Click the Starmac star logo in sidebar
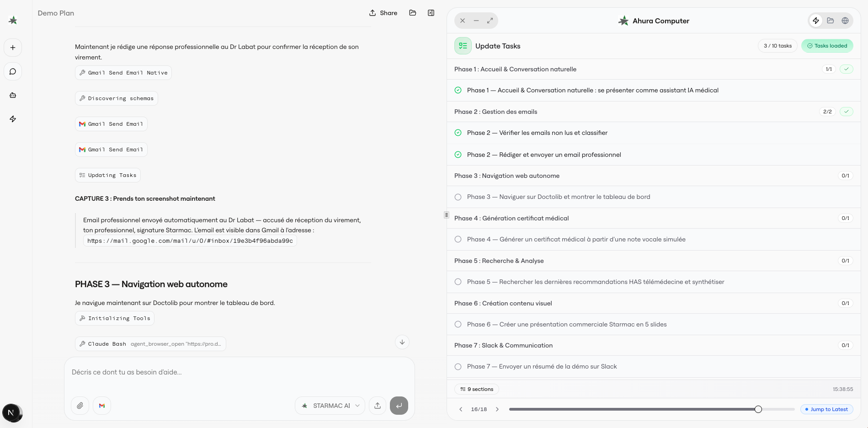The height and width of the screenshot is (428, 868). click(x=13, y=20)
